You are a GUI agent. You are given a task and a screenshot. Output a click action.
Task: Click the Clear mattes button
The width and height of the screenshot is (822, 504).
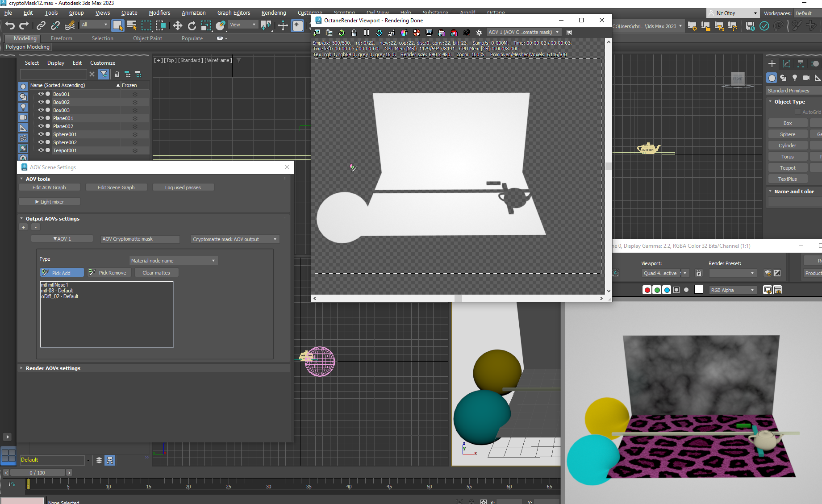[x=156, y=273]
